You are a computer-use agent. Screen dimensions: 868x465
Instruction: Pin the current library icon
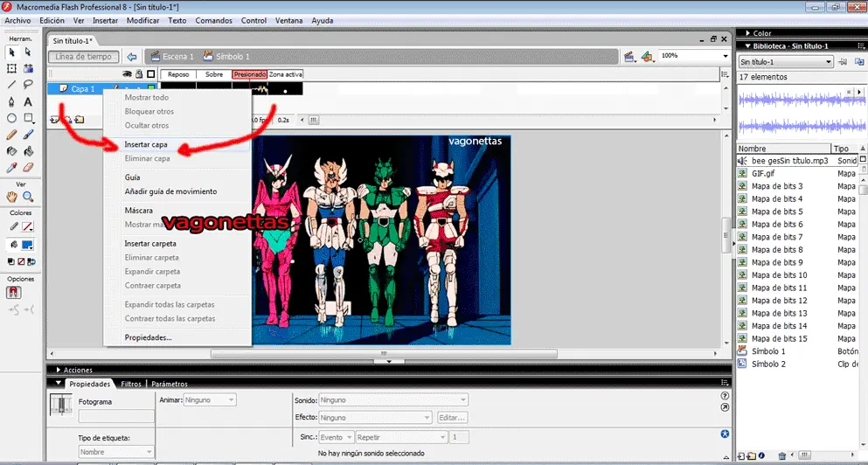(x=844, y=62)
